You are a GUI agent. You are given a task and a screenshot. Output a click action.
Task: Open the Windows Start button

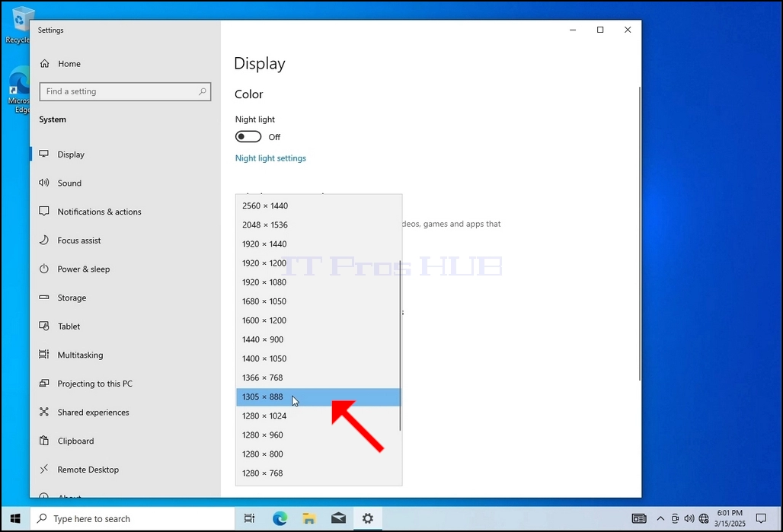coord(15,518)
